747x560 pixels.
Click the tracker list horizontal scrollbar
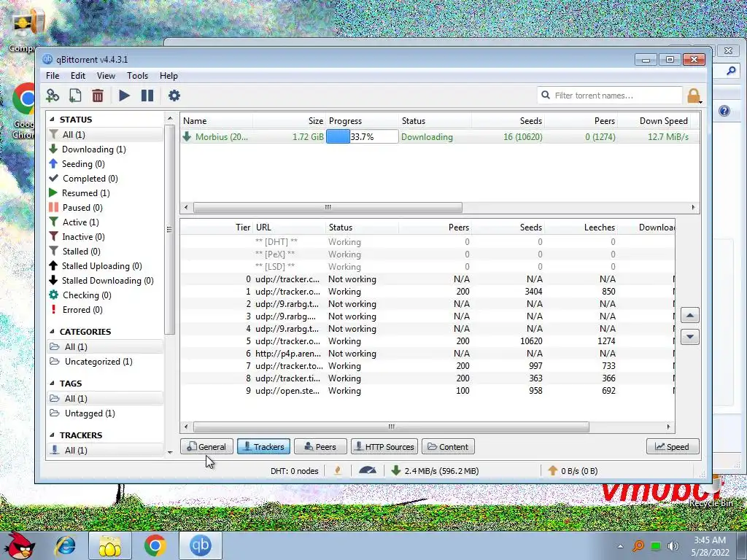pos(391,427)
